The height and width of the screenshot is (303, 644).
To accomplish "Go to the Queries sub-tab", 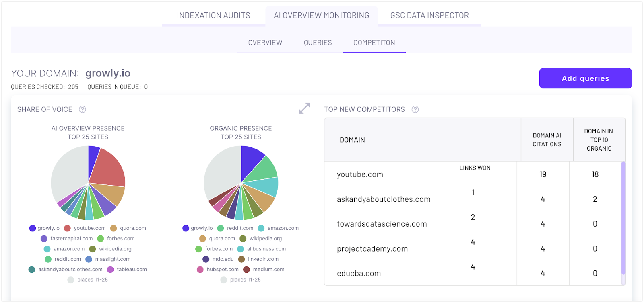I will pos(318,43).
